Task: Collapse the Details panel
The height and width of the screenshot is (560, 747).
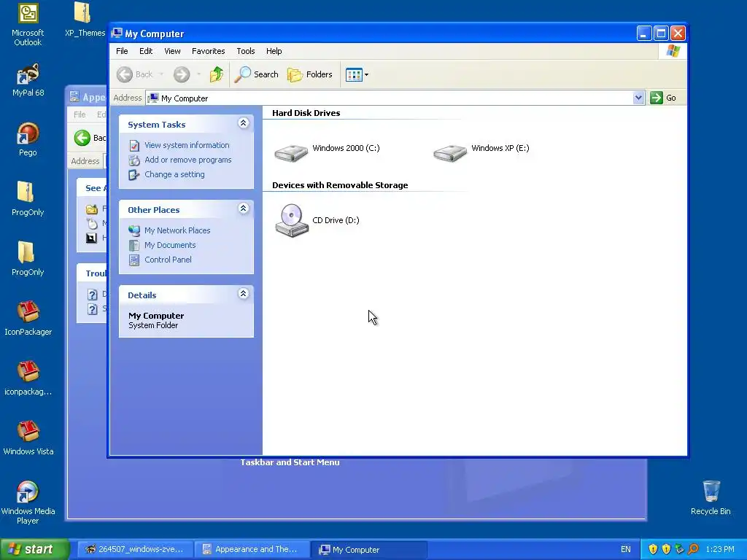Action: click(x=243, y=294)
